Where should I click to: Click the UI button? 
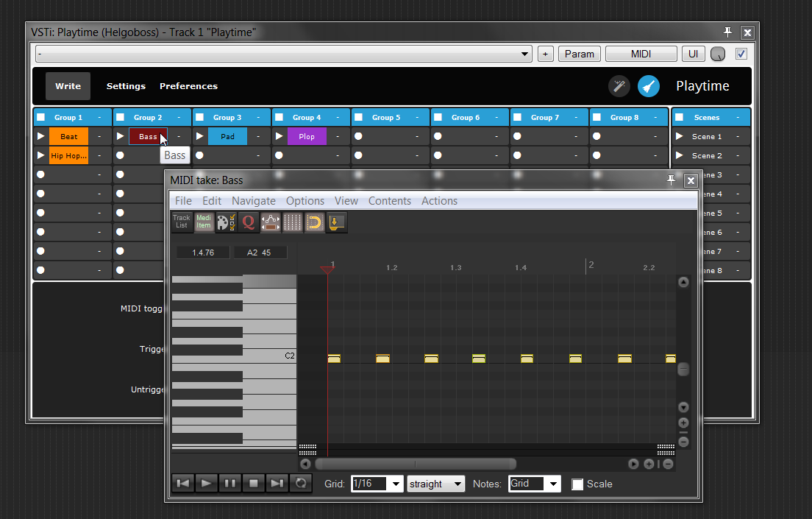tap(694, 54)
